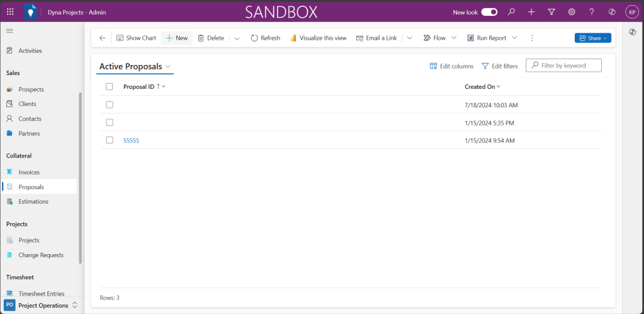Check the select-all checkbox in header row
The width and height of the screenshot is (644, 314).
pyautogui.click(x=110, y=86)
